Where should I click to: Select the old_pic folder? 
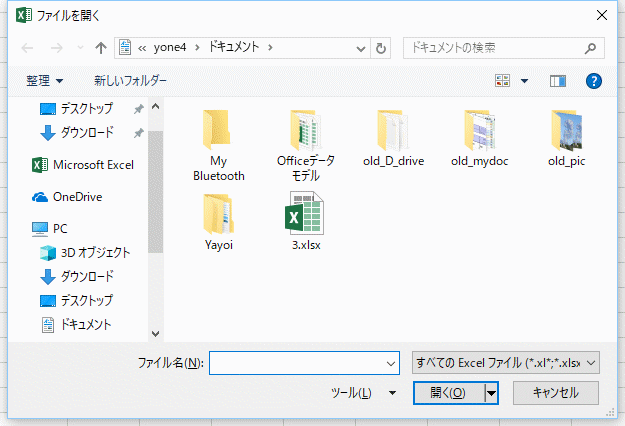click(566, 138)
